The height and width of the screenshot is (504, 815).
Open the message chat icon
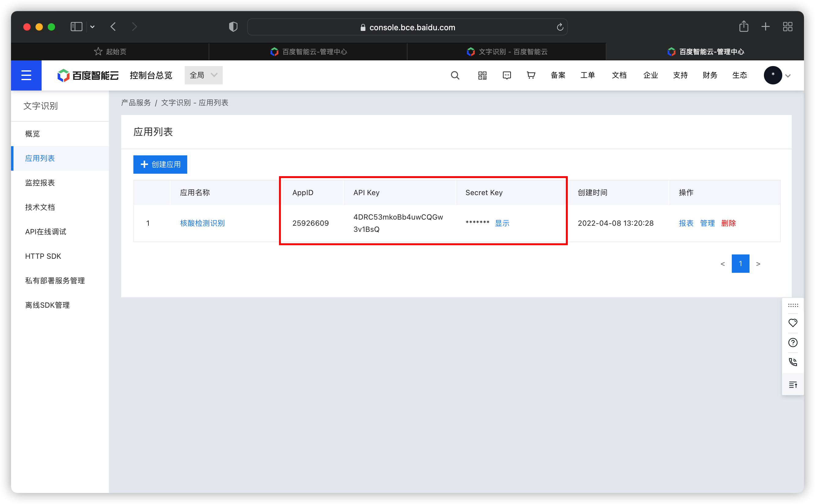click(x=507, y=75)
